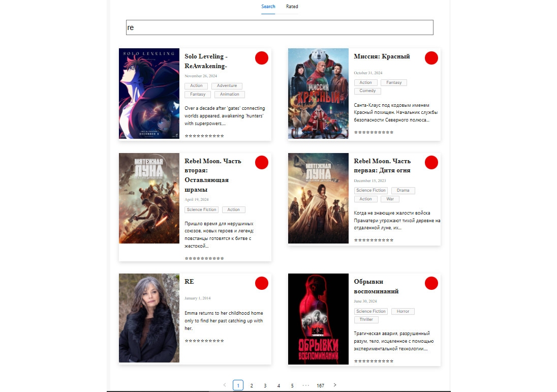This screenshot has height=392, width=557.
Task: Rate Rebel Moon Часть вторая with its stars
Action: [x=204, y=258]
